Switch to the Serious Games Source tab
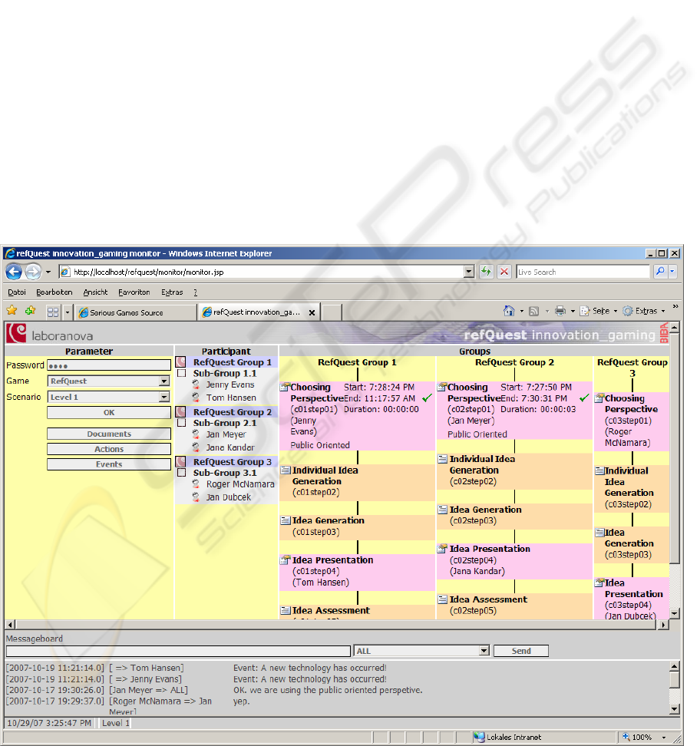Viewport: 700px width, 746px height. tap(136, 312)
